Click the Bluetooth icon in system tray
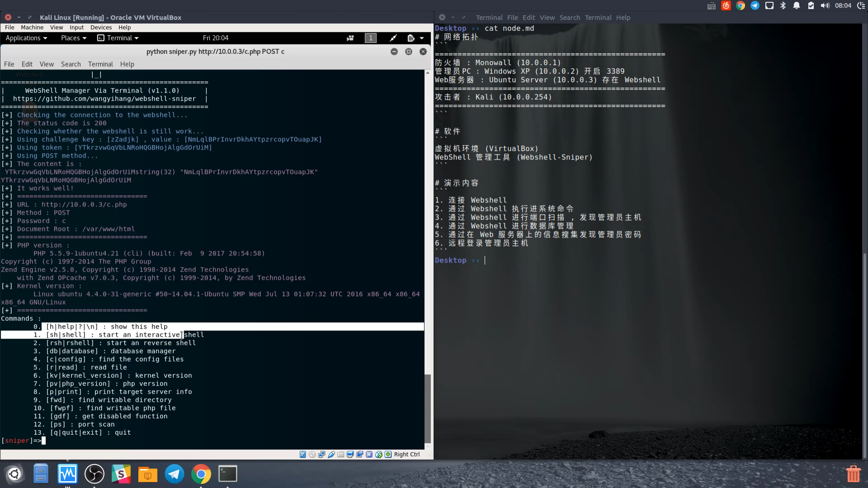 pos(783,5)
